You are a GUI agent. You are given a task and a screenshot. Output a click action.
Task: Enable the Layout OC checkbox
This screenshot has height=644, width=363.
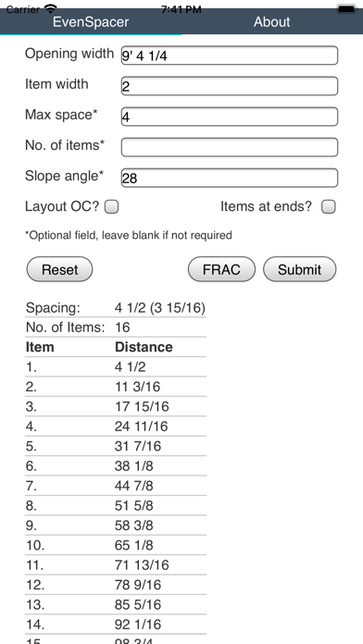pos(111,207)
